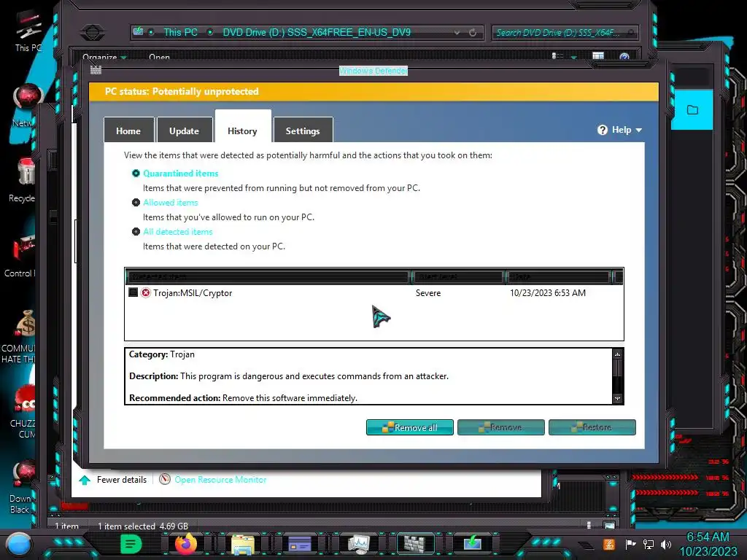Switch Explorer to details view in status bar

(589, 525)
